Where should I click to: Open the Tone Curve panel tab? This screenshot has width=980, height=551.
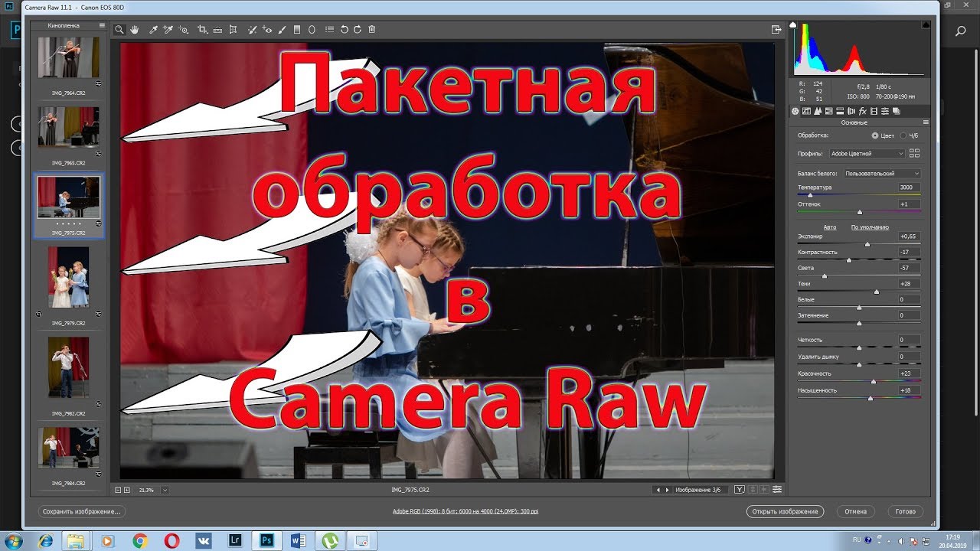806,111
